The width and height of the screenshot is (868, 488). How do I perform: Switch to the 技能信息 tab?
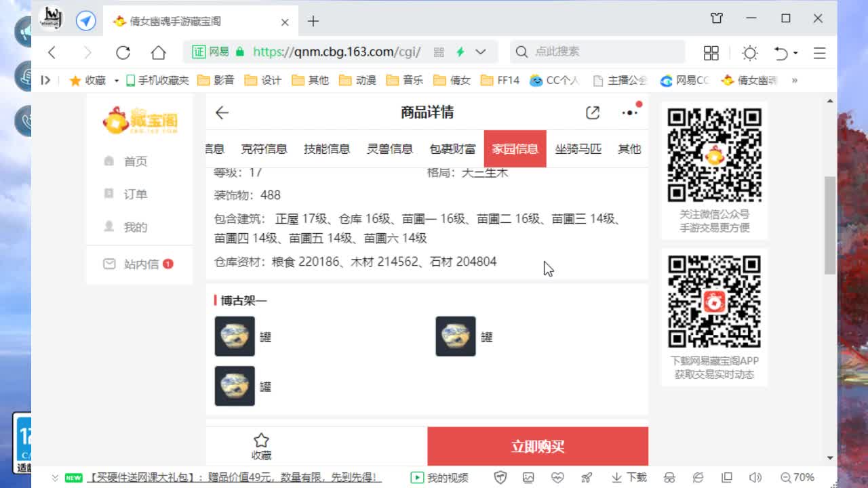click(x=328, y=149)
